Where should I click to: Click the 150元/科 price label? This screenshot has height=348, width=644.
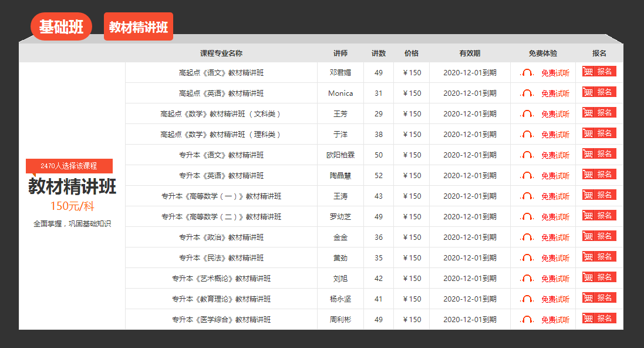(72, 206)
